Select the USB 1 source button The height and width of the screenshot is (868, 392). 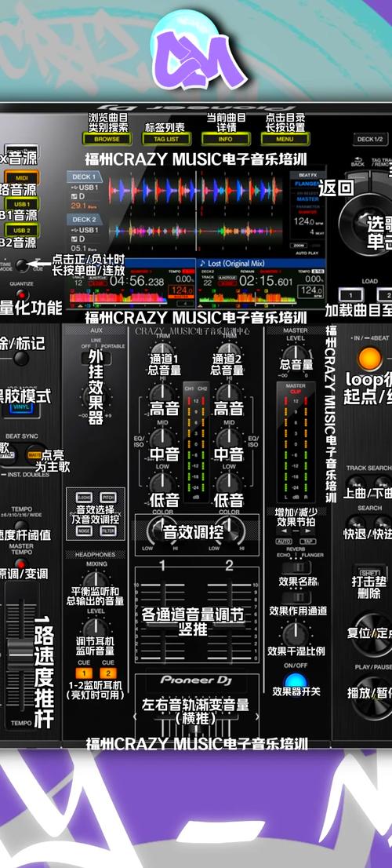22,204
